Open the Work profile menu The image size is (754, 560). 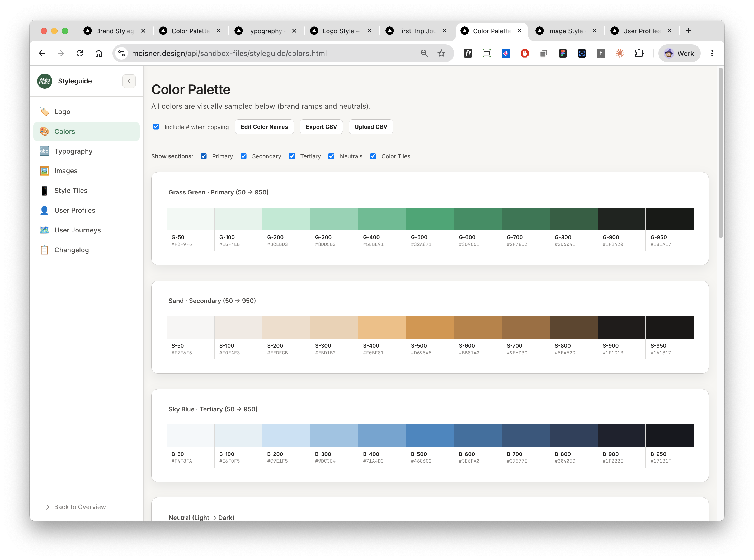(x=679, y=53)
